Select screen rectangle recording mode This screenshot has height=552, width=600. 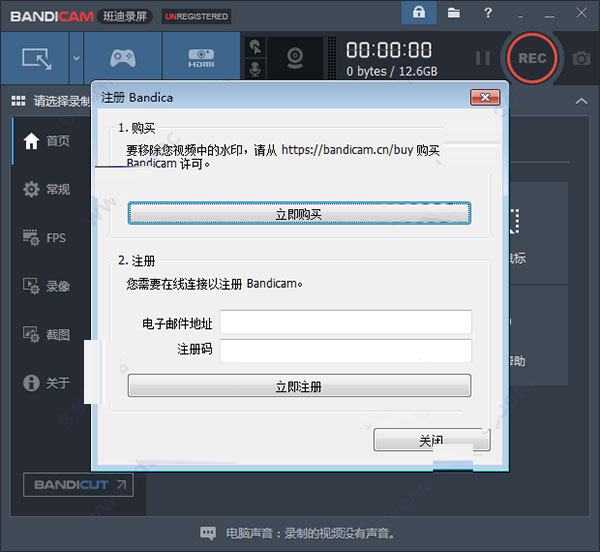(x=35, y=58)
